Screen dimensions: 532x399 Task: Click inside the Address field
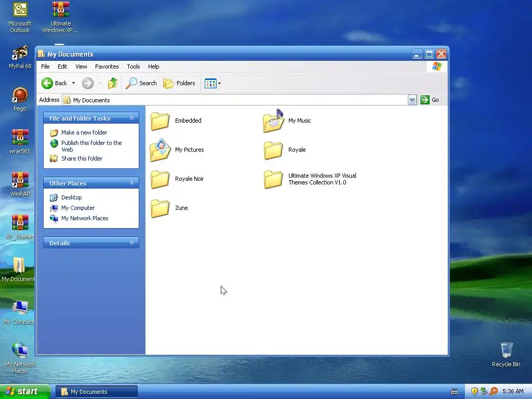[235, 100]
